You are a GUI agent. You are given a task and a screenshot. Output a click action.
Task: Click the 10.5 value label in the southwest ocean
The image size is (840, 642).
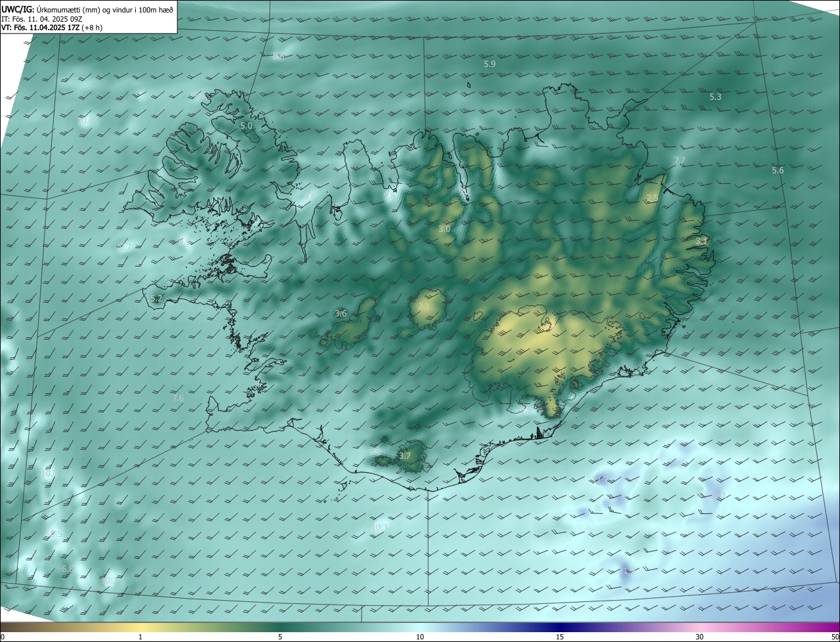pos(54,534)
